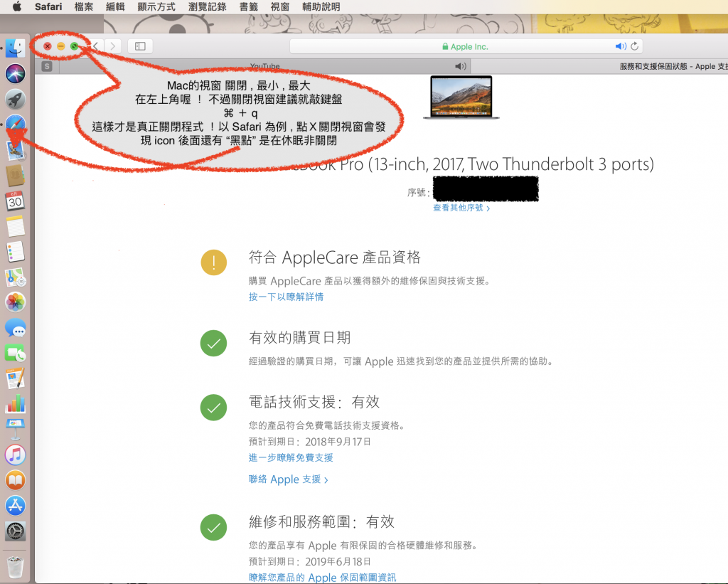This screenshot has height=584, width=728.
Task: Open the 編輯 menu
Action: (x=115, y=6)
